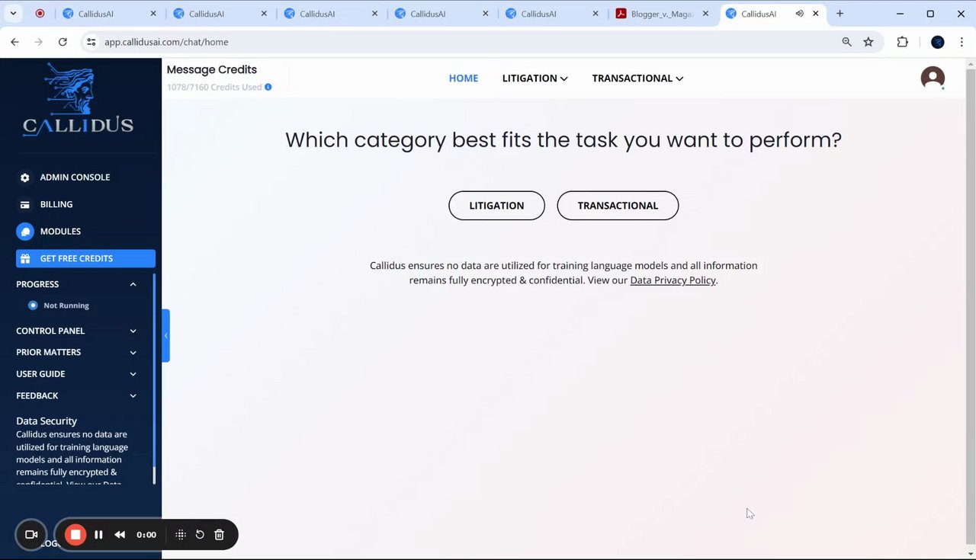This screenshot has width=976, height=560.
Task: Go forward in the browser
Action: click(x=38, y=42)
